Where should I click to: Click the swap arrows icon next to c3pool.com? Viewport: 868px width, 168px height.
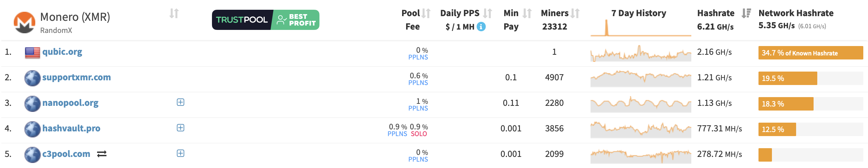(102, 154)
